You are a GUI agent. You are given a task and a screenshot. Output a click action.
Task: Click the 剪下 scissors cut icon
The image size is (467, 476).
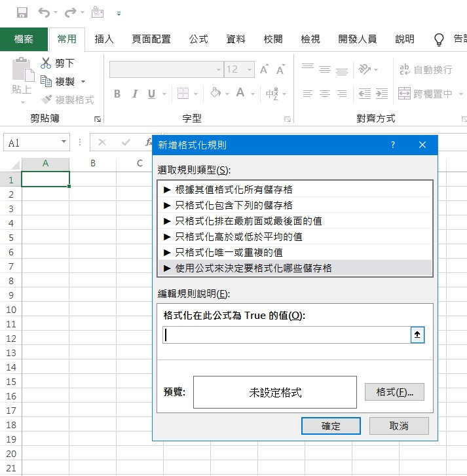[x=46, y=63]
